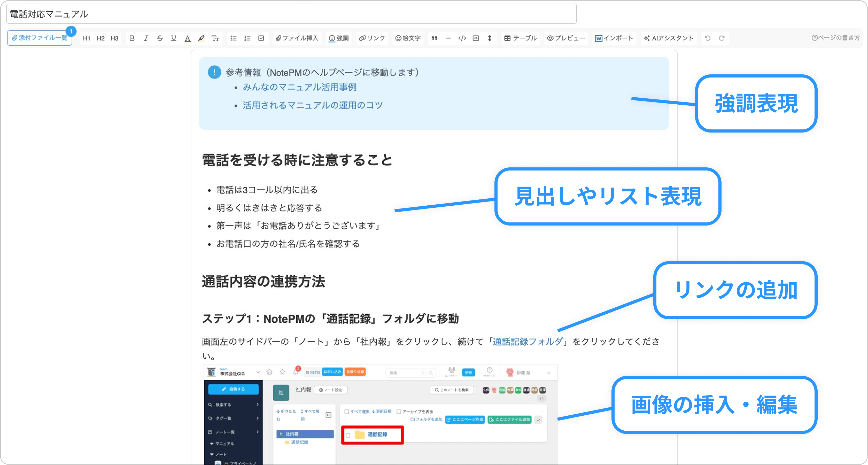The width and height of the screenshot is (868, 465).
Task: Apply strikethrough formatting
Action: click(x=160, y=38)
